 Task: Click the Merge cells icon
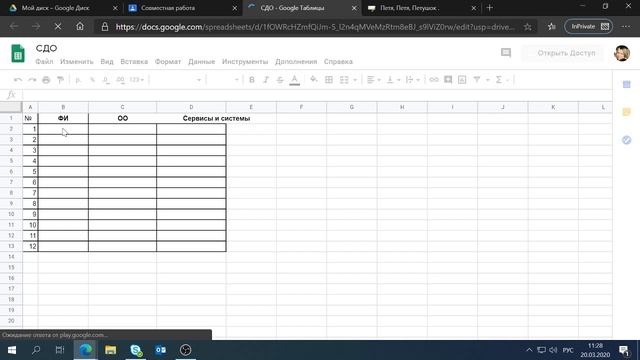[x=344, y=80]
